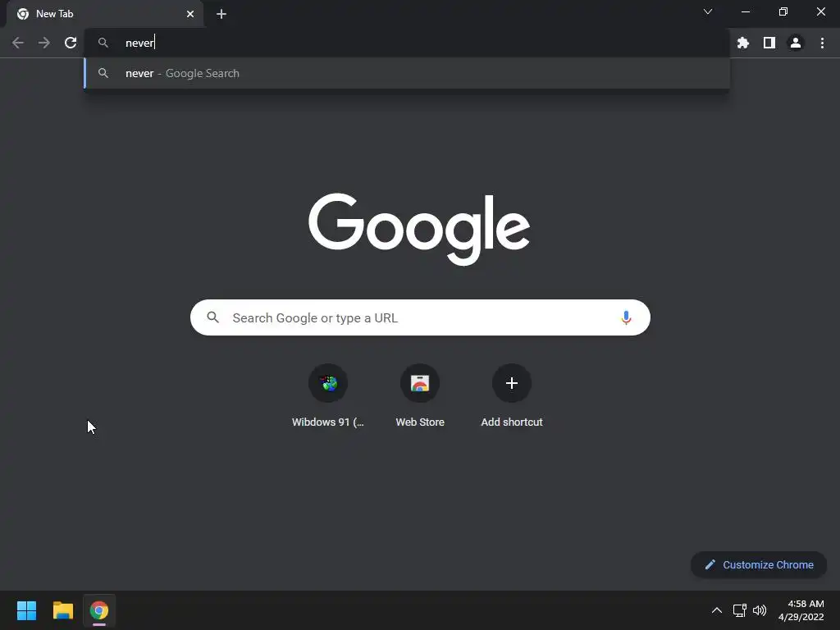Click the Add shortcut plus tile
The image size is (840, 630).
pos(512,396)
